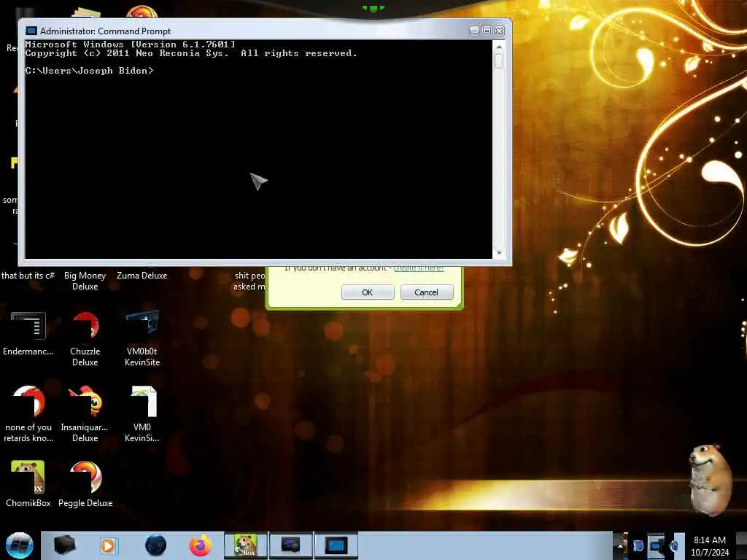747x560 pixels.
Task: Open Chuzzle Deluxe desktop shortcut
Action: pyautogui.click(x=85, y=338)
